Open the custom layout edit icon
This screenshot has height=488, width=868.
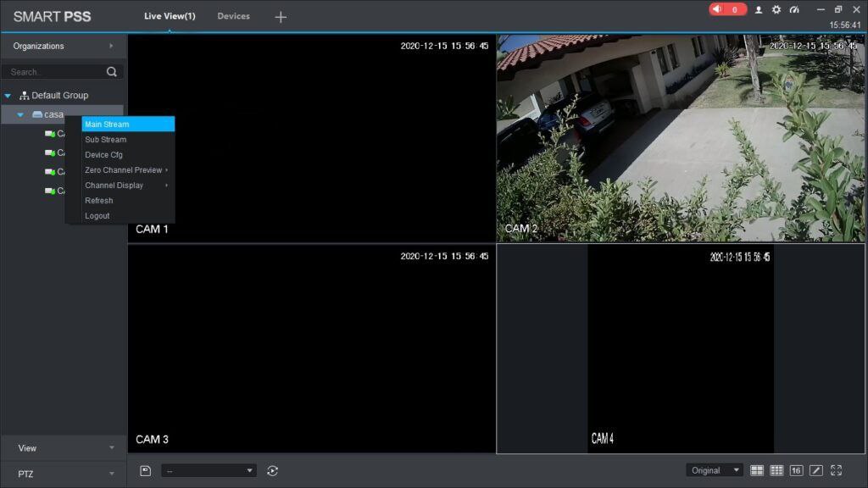[x=816, y=470]
